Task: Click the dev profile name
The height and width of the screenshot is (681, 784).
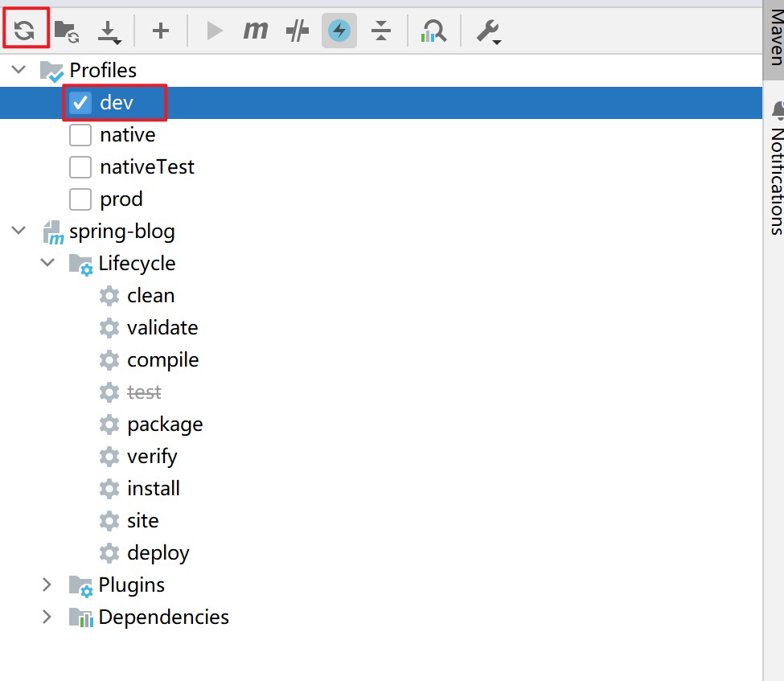Action: [117, 103]
